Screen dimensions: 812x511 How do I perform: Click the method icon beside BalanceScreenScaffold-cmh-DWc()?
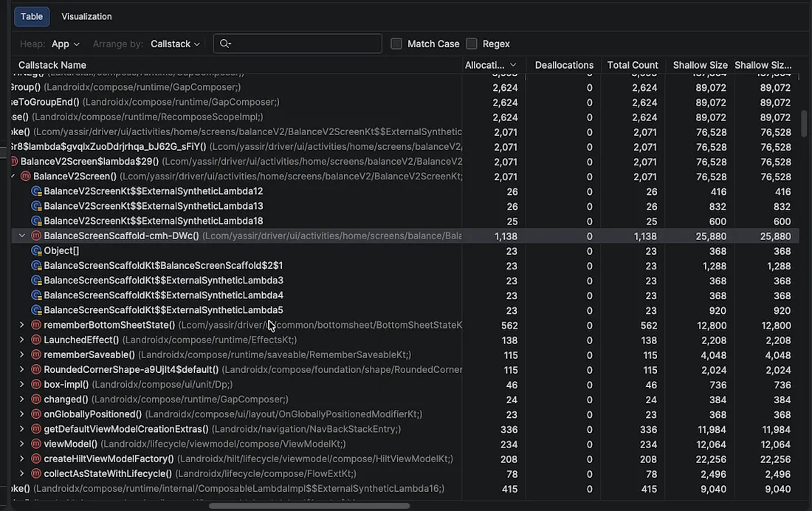[36, 236]
